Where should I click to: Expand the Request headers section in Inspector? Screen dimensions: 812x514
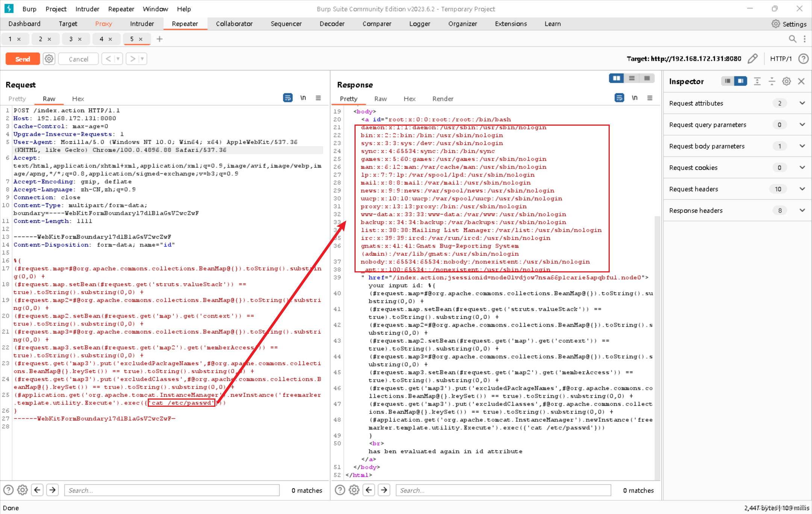click(802, 189)
